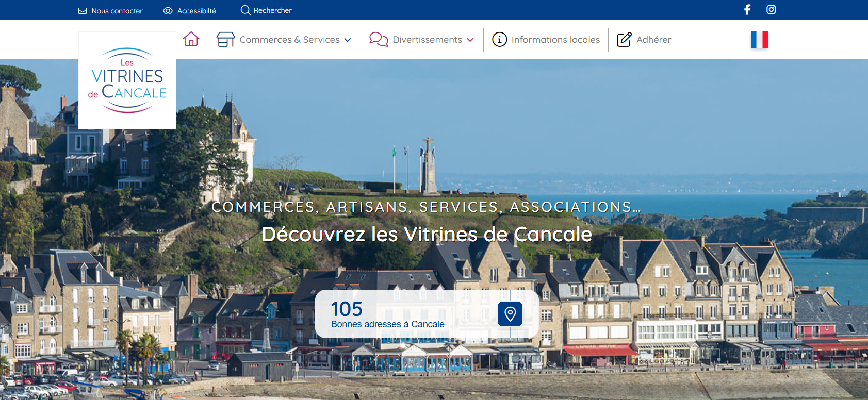The width and height of the screenshot is (868, 400).
Task: Click the magnifying glass search icon
Action: [x=245, y=10]
